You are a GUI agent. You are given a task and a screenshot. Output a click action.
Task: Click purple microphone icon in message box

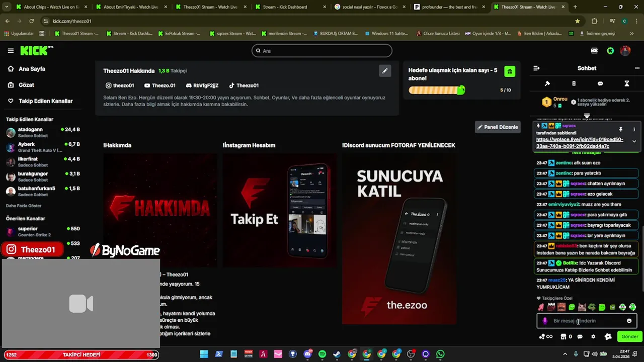(545, 321)
